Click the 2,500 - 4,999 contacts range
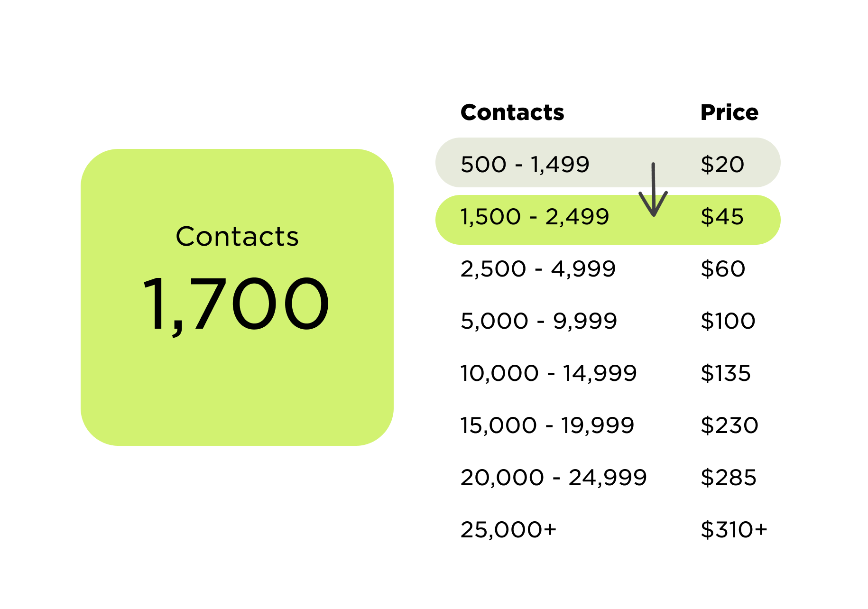868x609 pixels. point(538,269)
